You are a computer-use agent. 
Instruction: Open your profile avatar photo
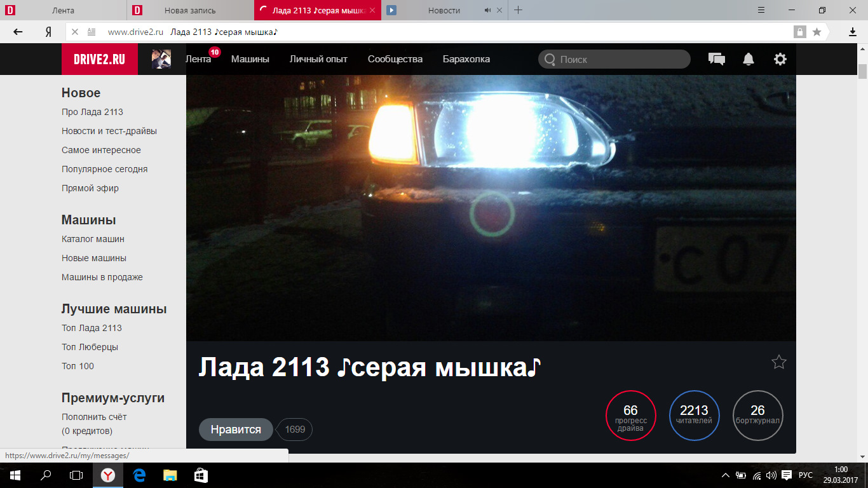tap(161, 58)
